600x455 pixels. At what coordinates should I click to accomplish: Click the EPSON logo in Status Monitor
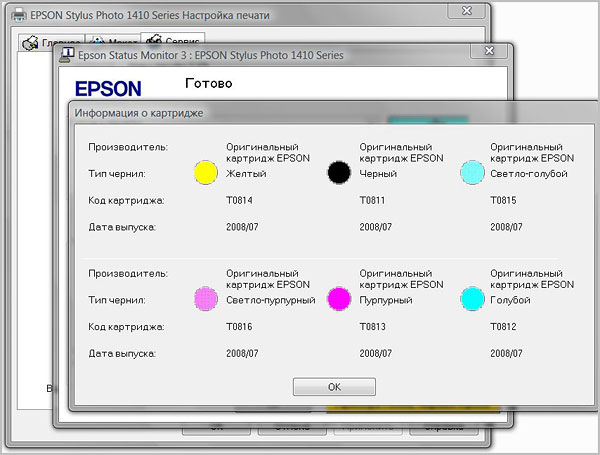tap(108, 89)
